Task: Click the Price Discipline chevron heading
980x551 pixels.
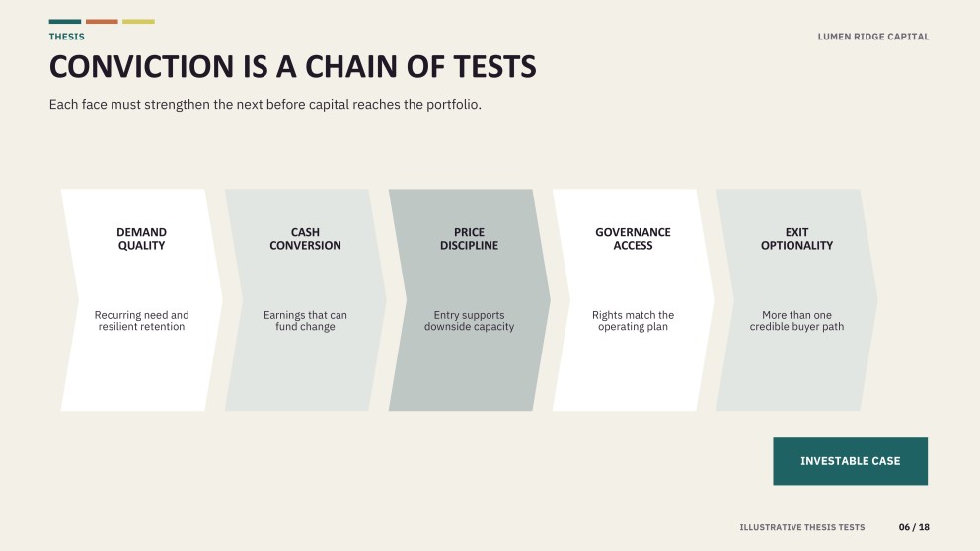Action: (470, 239)
